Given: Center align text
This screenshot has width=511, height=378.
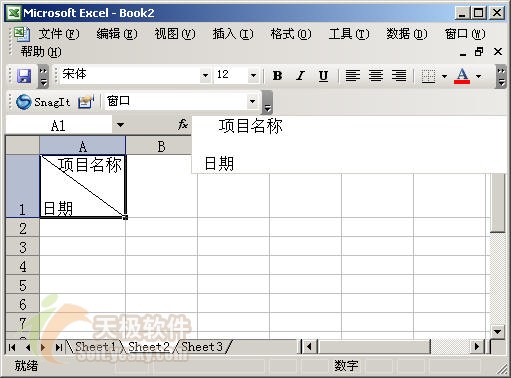Looking at the screenshot, I should 376,76.
